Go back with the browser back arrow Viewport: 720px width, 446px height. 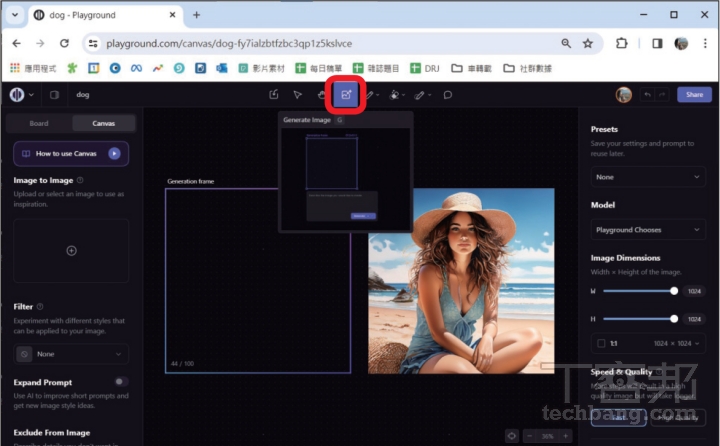point(17,43)
